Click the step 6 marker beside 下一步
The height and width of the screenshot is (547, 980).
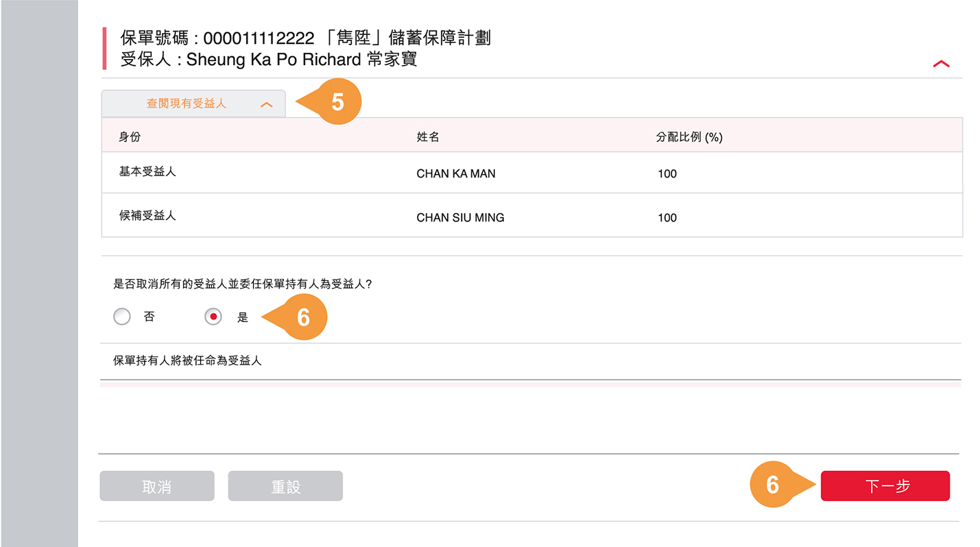click(773, 485)
